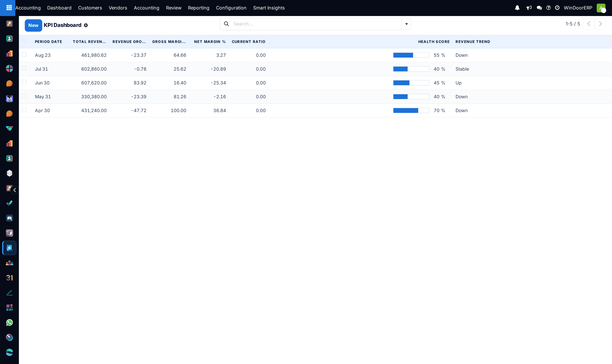Sort by Health Score column header

[434, 42]
